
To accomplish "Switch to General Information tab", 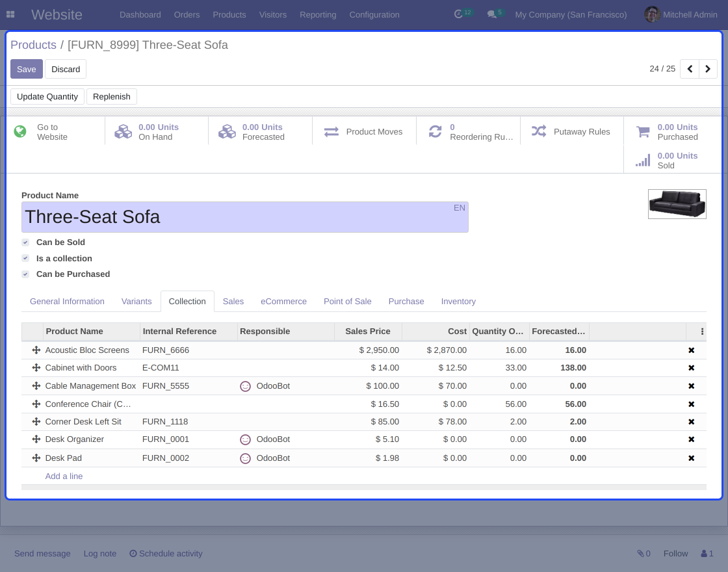I will pyautogui.click(x=68, y=302).
